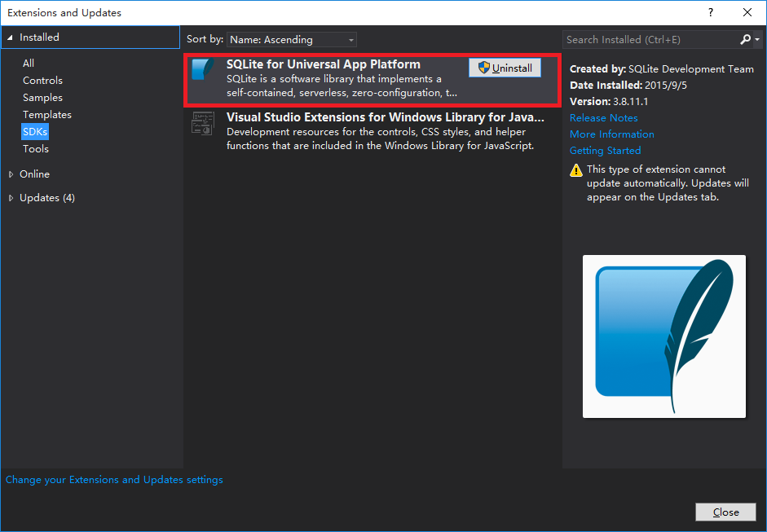Open the More Information link
This screenshot has width=767, height=532.
click(611, 134)
